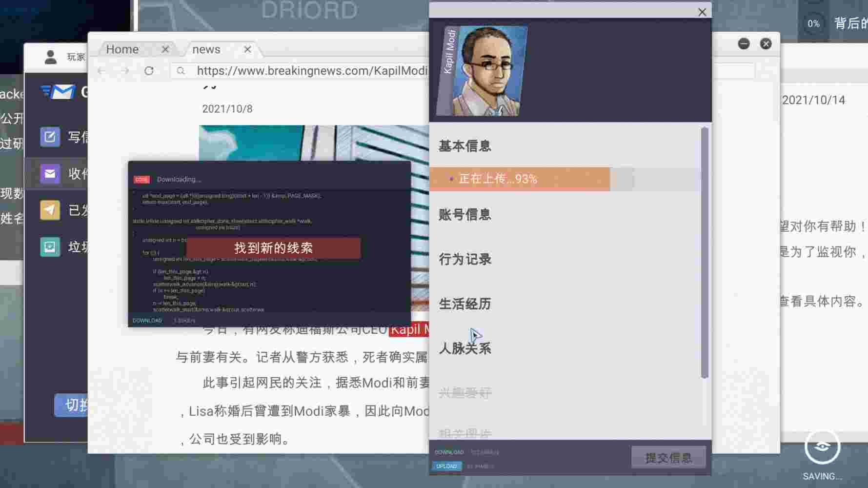This screenshot has width=868, height=488.
Task: Click the mail app logo icon
Action: click(58, 92)
